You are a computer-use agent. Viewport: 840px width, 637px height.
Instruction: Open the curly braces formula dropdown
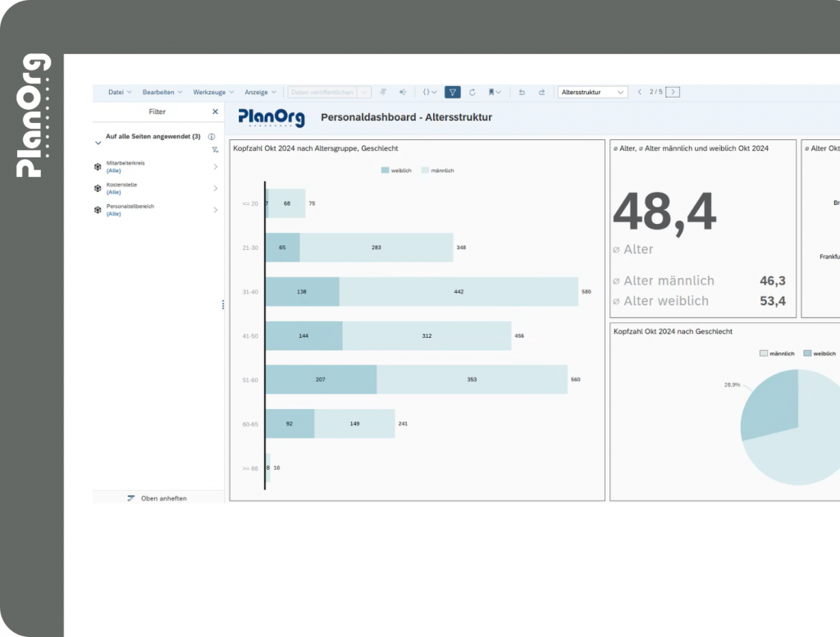[429, 93]
